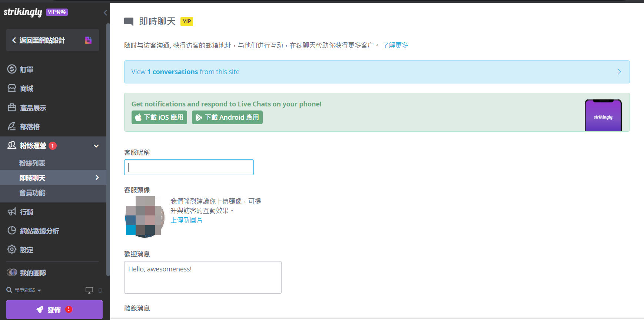The height and width of the screenshot is (320, 644).
Task: Click the 商城 storefront icon
Action: [x=12, y=88]
